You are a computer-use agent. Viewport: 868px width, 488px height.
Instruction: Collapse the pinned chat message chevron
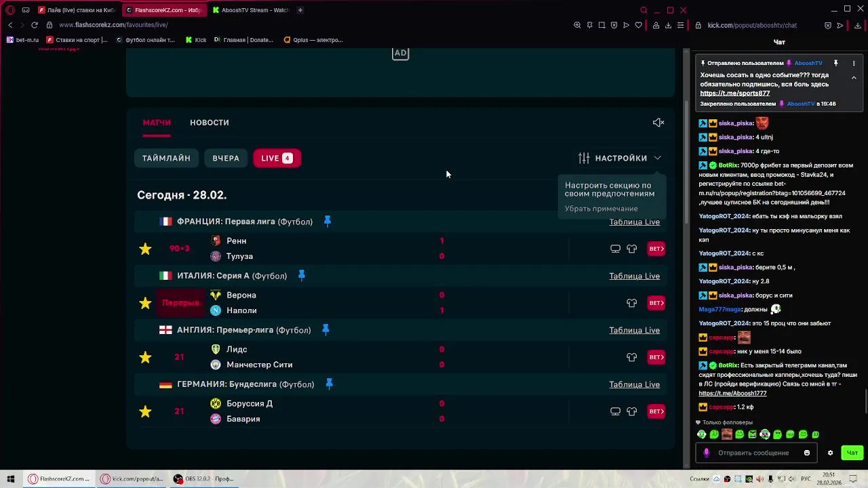click(854, 78)
